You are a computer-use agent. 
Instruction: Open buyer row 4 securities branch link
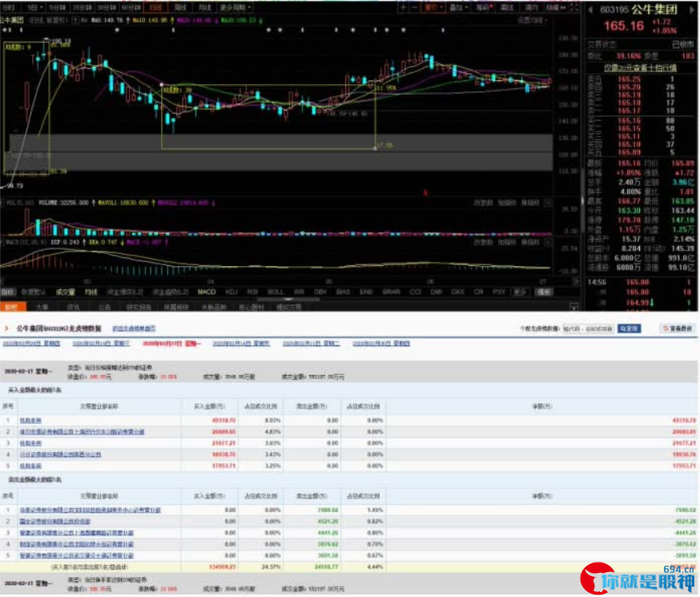click(x=60, y=454)
